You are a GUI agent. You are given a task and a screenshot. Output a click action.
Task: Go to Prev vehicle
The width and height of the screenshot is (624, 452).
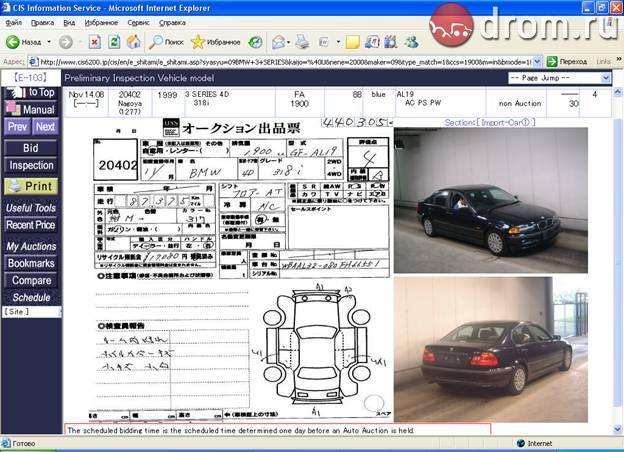17,127
